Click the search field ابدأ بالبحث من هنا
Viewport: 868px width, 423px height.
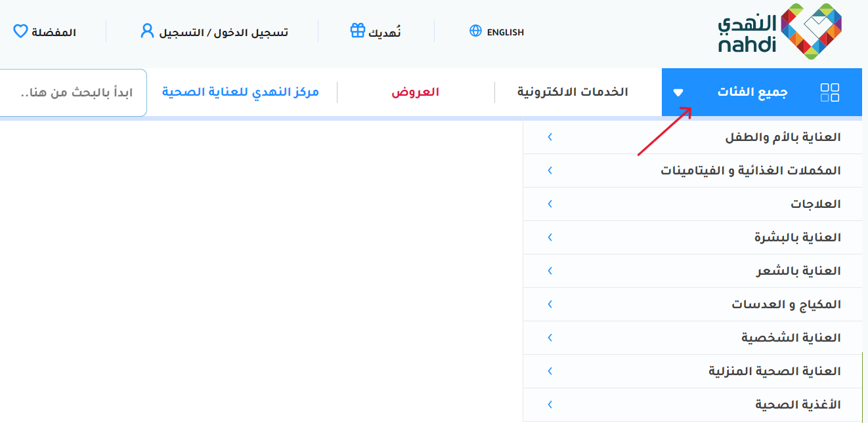tap(73, 92)
